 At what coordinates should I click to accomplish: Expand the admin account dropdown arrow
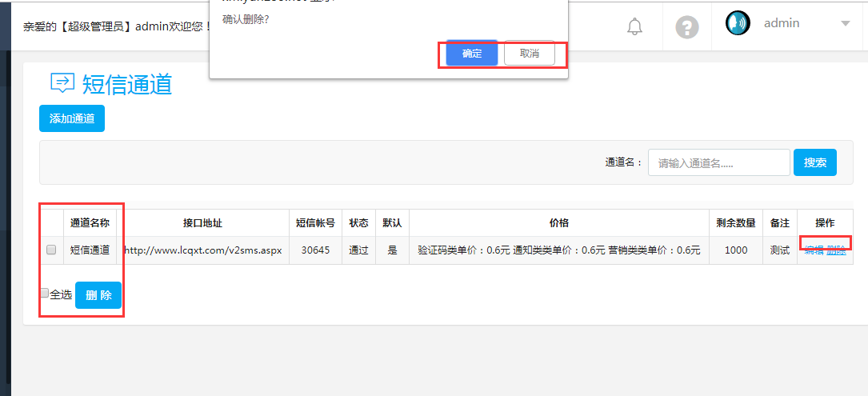click(846, 23)
